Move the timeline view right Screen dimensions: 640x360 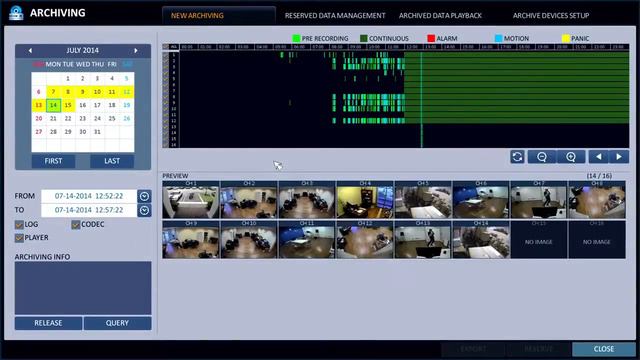[619, 157]
